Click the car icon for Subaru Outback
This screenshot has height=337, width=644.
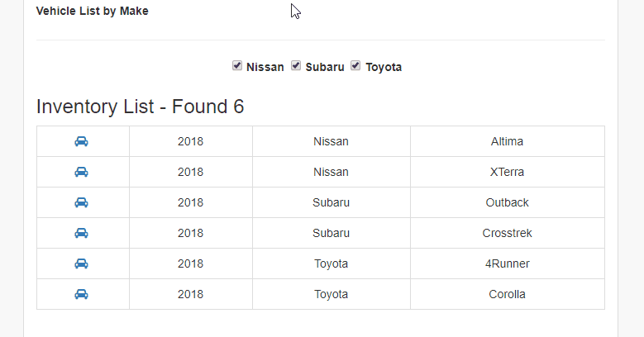coord(81,202)
